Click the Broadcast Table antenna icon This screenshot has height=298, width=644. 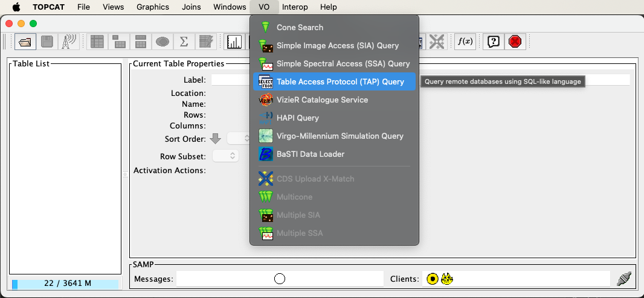(68, 42)
